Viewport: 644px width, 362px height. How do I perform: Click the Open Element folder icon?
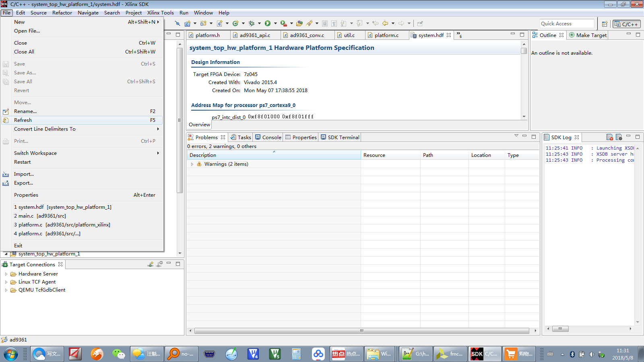pyautogui.click(x=299, y=23)
